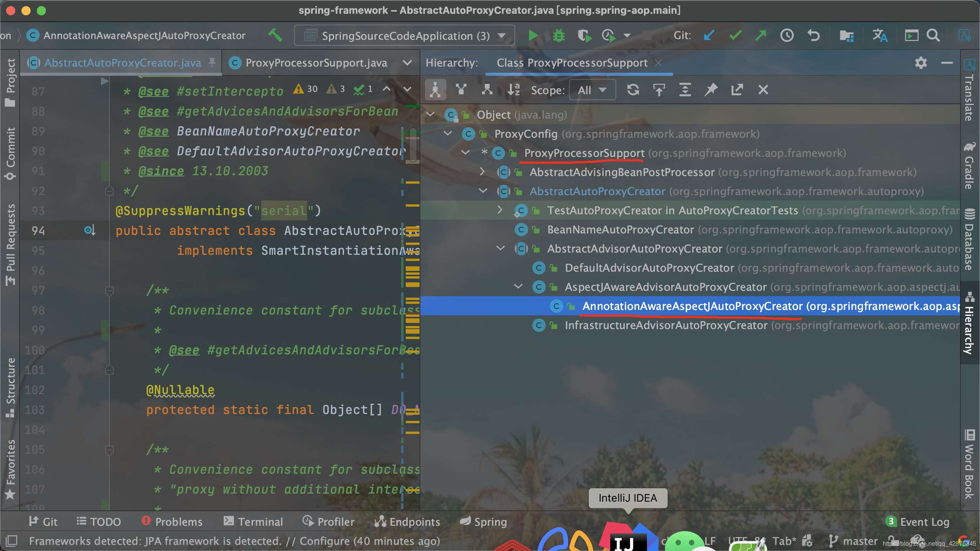Toggle class hierarchy view button
980x551 pixels.
tap(435, 90)
